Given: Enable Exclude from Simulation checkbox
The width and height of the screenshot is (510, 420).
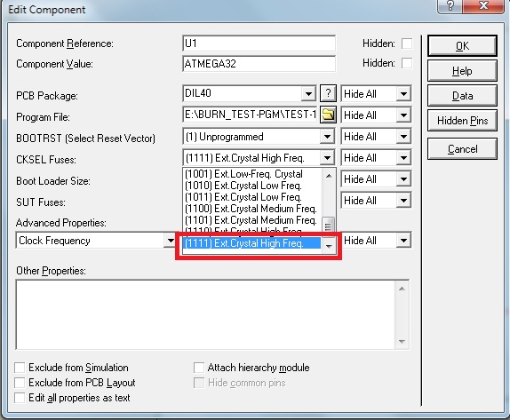Looking at the screenshot, I should pos(20,368).
